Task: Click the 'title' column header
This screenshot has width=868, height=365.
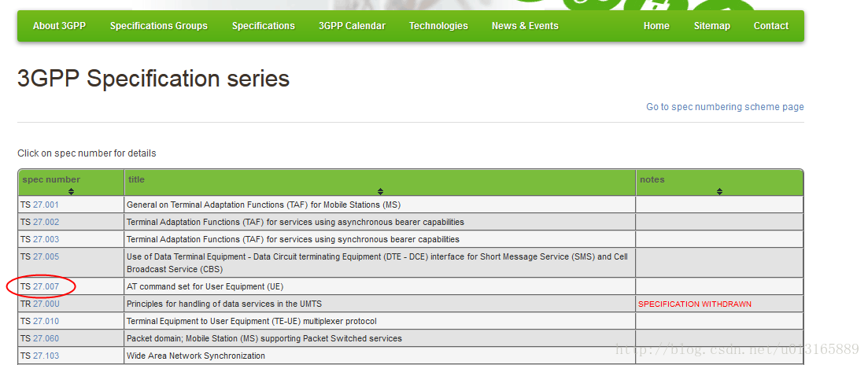Action: pos(380,182)
